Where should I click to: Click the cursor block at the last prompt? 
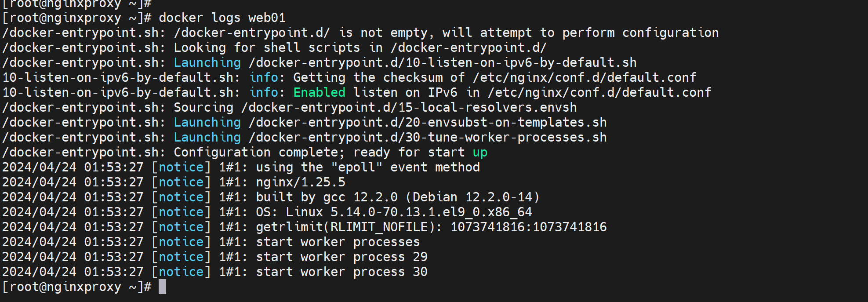(x=162, y=287)
